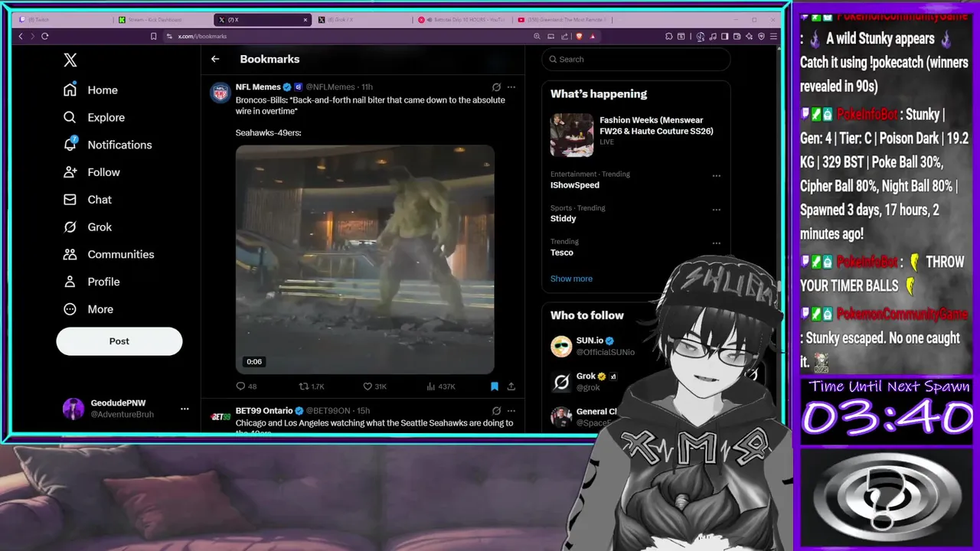Open Notifications in the sidebar
This screenshot has height=551, width=980.
coord(107,145)
